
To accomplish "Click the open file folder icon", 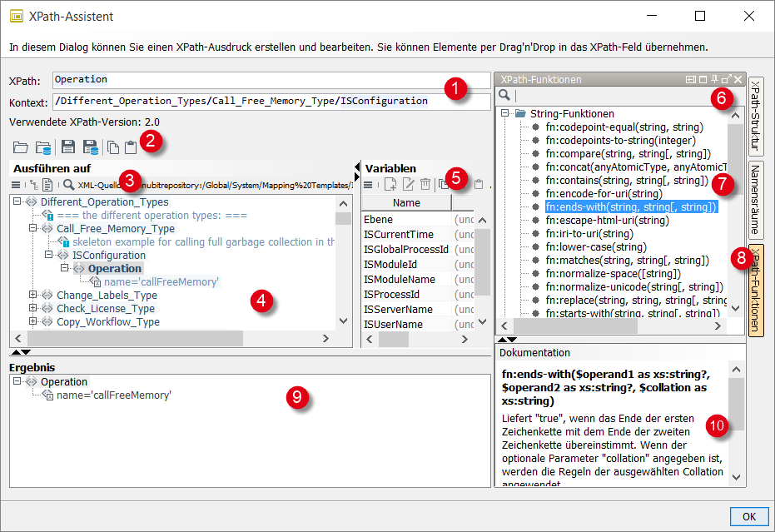I will [20, 147].
